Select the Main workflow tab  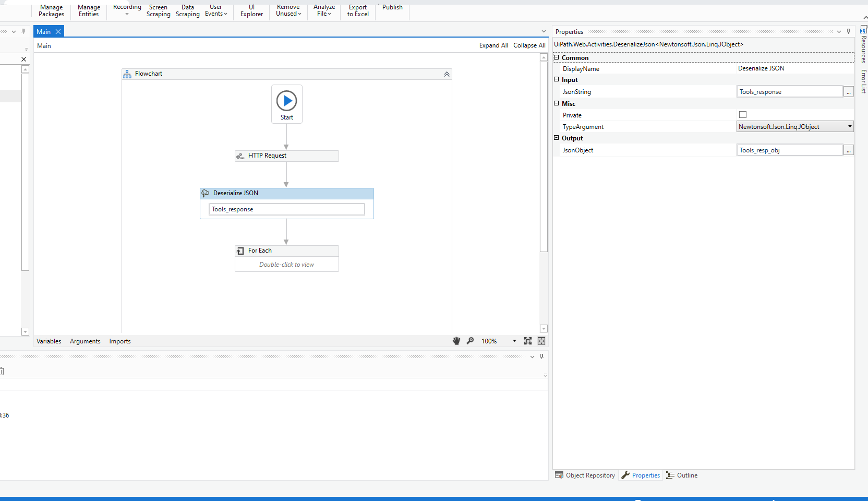(x=43, y=31)
